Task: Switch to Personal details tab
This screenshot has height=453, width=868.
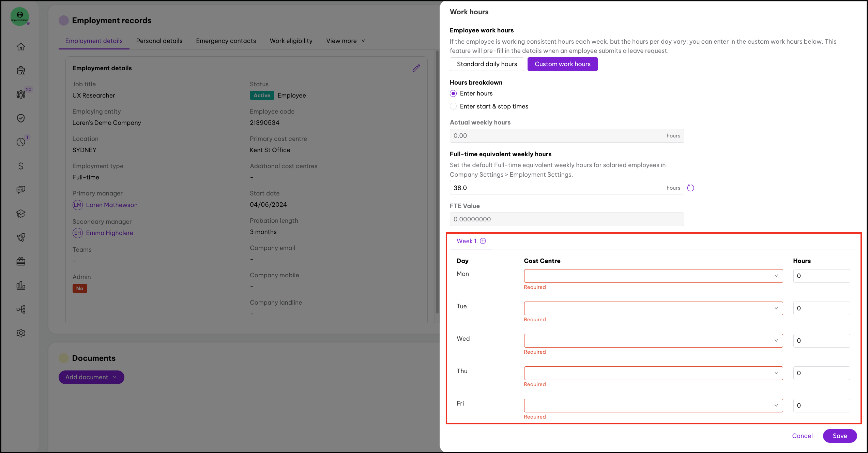Action: tap(159, 41)
